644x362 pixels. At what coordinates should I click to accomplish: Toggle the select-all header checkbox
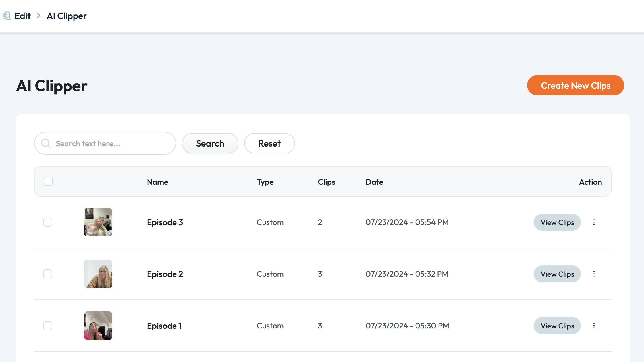(48, 181)
